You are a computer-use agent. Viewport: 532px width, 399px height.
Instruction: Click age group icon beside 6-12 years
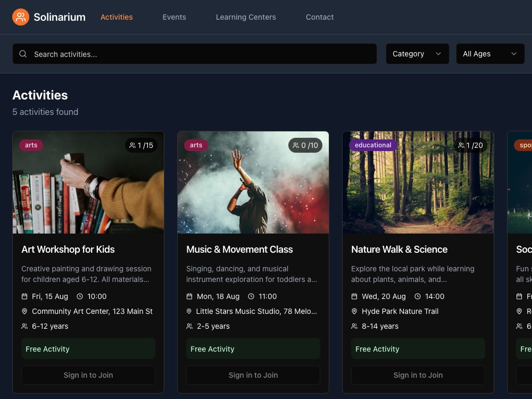coord(24,326)
